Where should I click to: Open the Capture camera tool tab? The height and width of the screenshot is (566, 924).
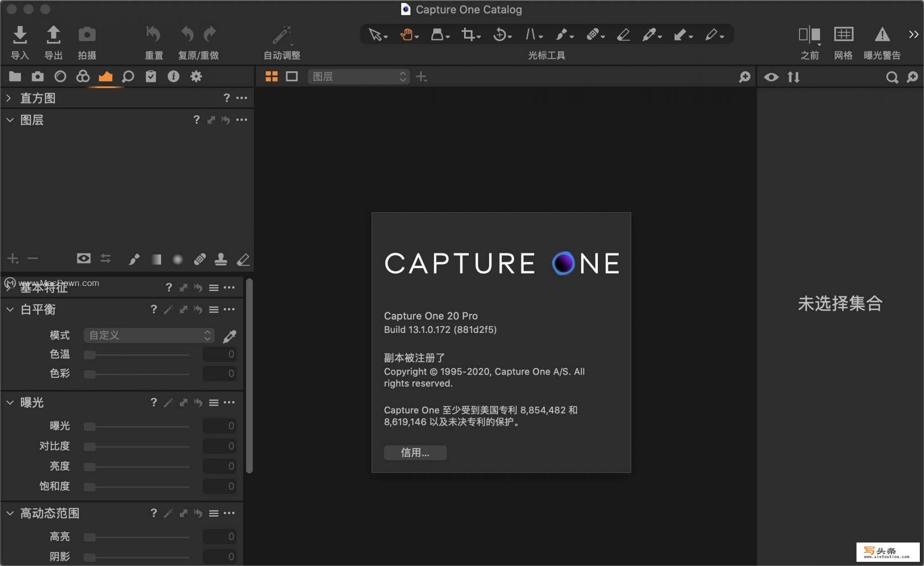(x=38, y=76)
